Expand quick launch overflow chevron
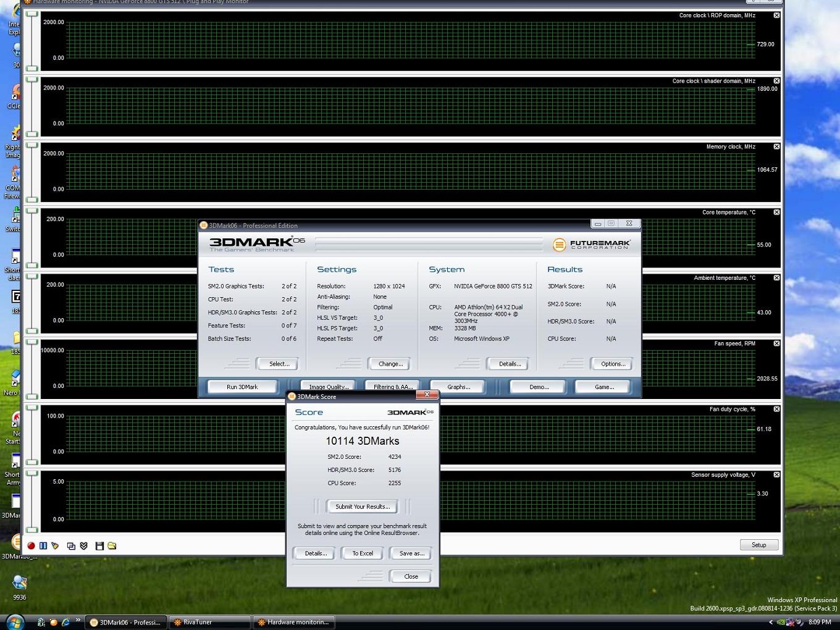This screenshot has height=630, width=840. [x=78, y=620]
